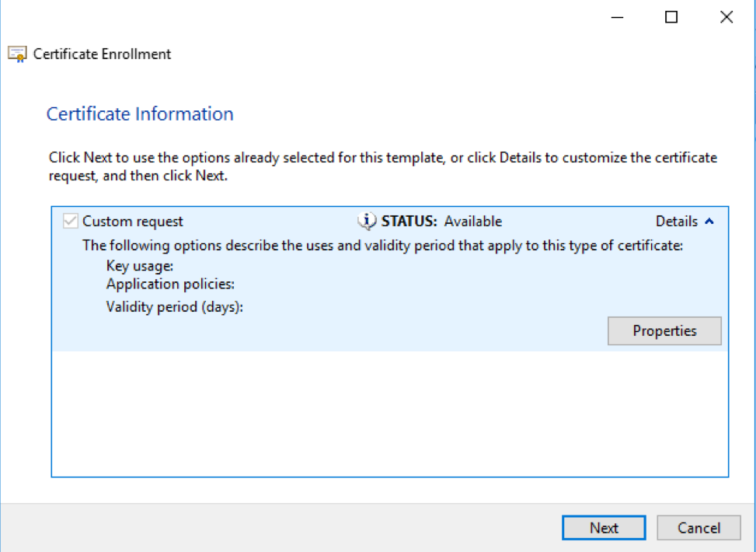This screenshot has height=552, width=756.
Task: Click the Certificate Enrollment header graphic
Action: (x=16, y=54)
